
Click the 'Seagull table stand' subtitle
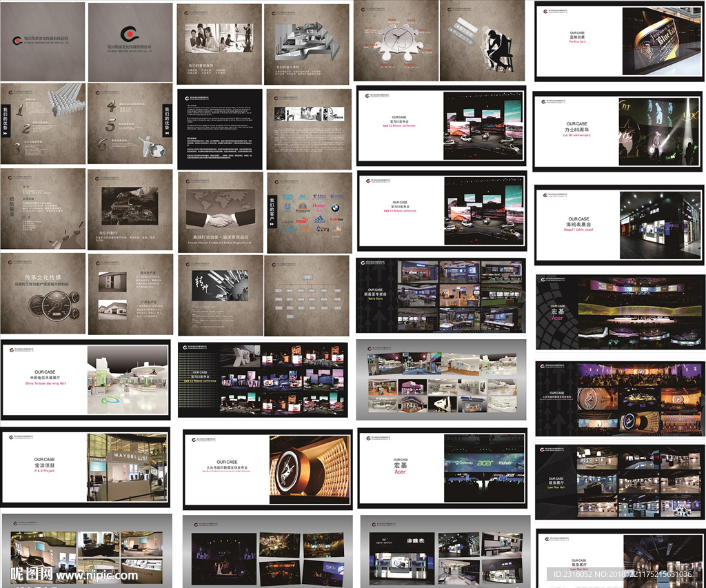(578, 230)
